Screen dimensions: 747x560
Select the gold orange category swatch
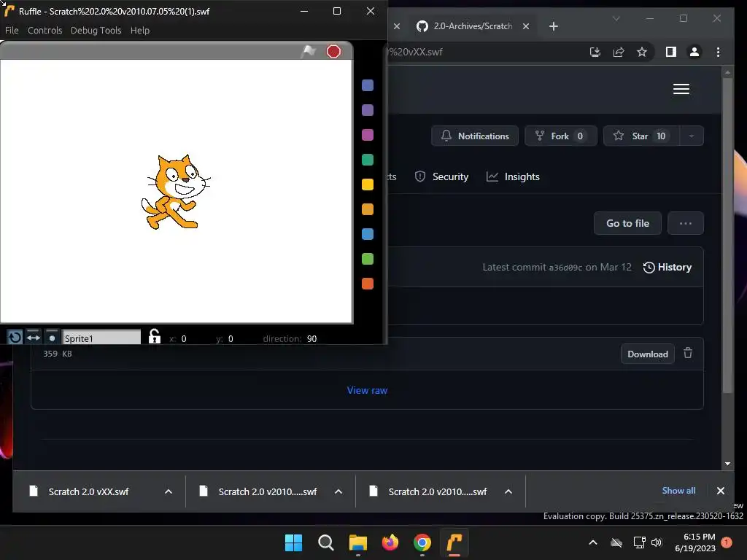[368, 209]
